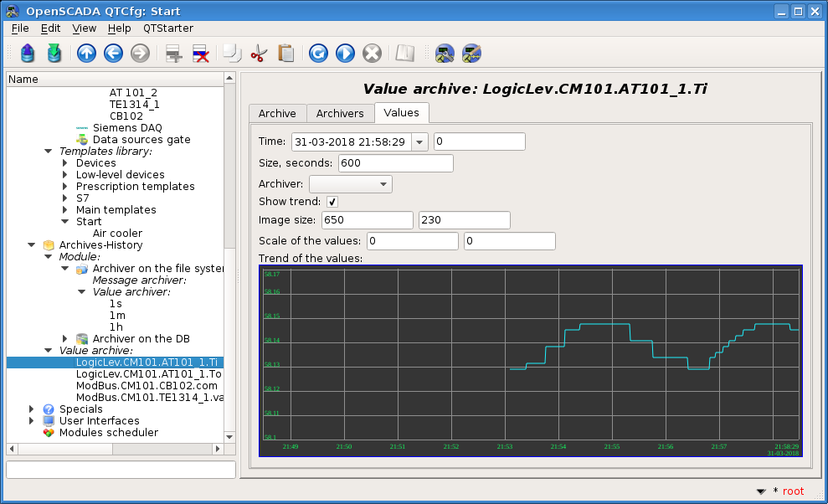828x504 pixels.
Task: Click the microseconds field next to Time
Action: [x=480, y=141]
